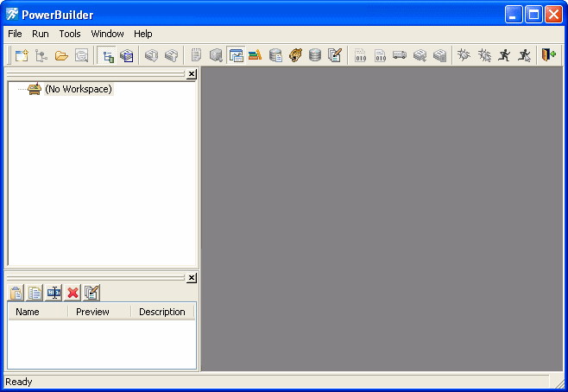The width and height of the screenshot is (568, 392).
Task: Click the Run/Preview object toolbar icon
Action: (81, 55)
